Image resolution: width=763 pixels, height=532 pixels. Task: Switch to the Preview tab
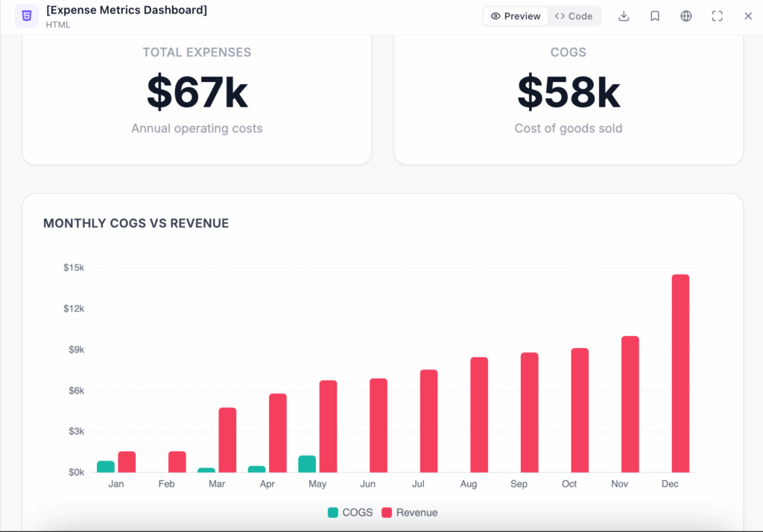click(x=516, y=16)
